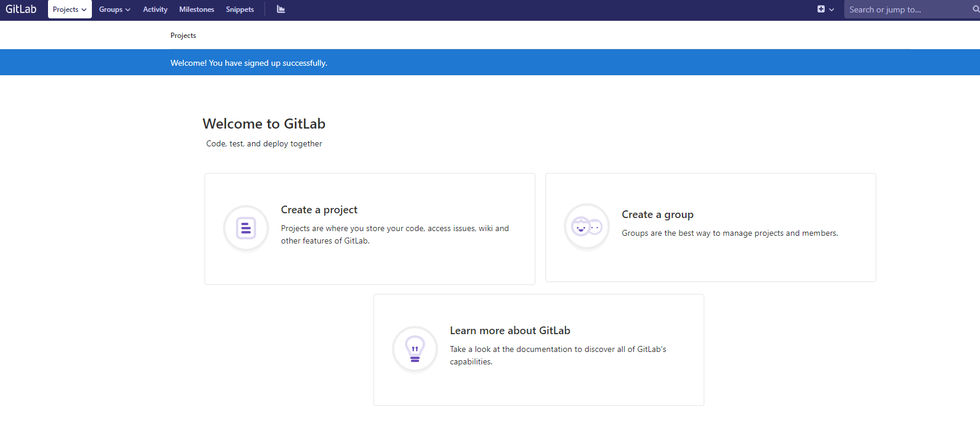Open the Projects dropdown menu
980x442 pixels.
70,9
